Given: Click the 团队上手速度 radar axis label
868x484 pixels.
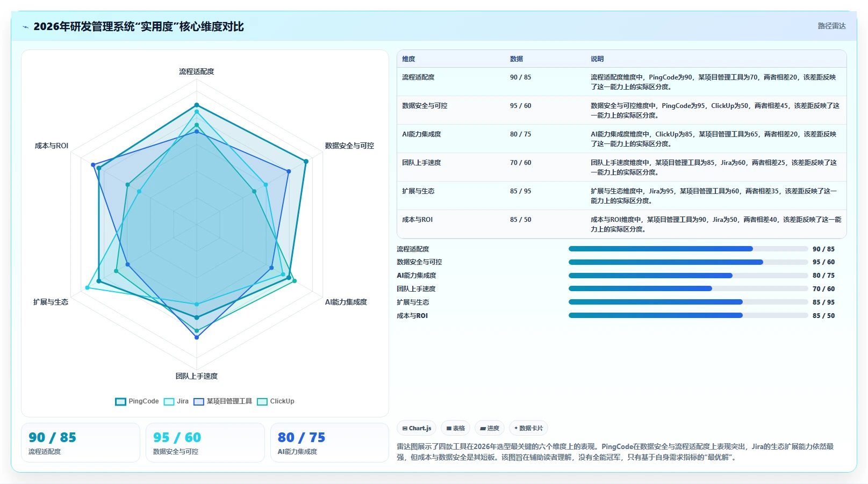Looking at the screenshot, I should [x=197, y=376].
